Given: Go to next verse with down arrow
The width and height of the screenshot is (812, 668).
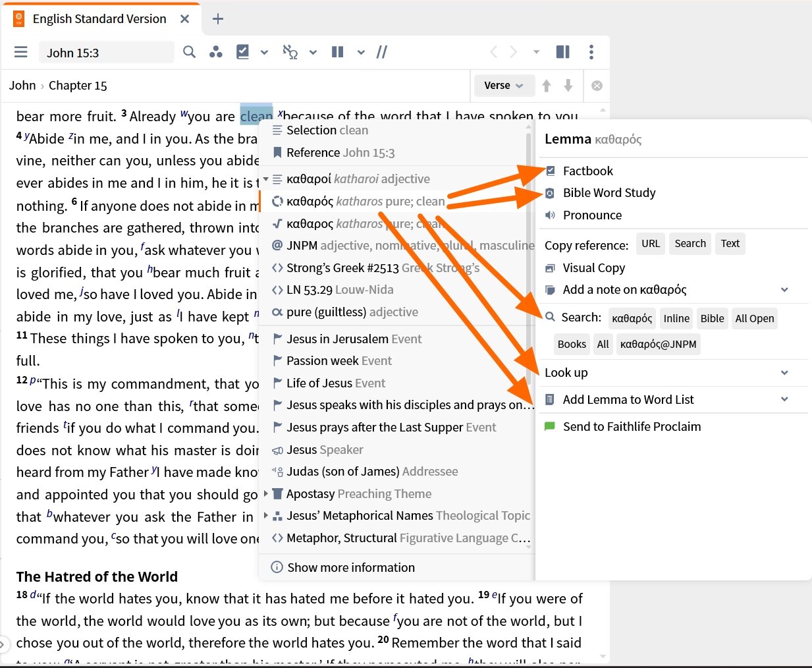Looking at the screenshot, I should point(568,86).
